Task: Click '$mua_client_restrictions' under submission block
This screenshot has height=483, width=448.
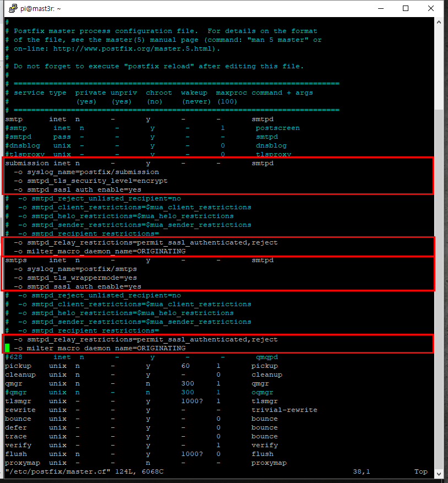Action: pos(199,207)
